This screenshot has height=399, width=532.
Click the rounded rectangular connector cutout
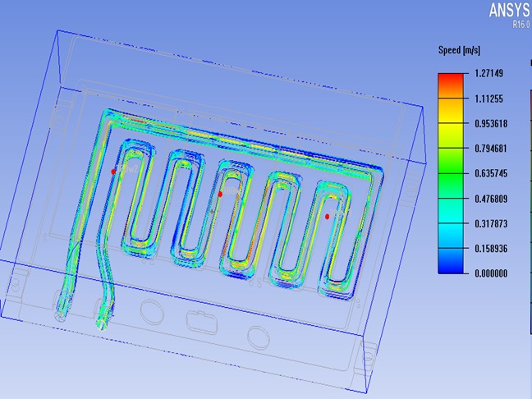click(200, 319)
